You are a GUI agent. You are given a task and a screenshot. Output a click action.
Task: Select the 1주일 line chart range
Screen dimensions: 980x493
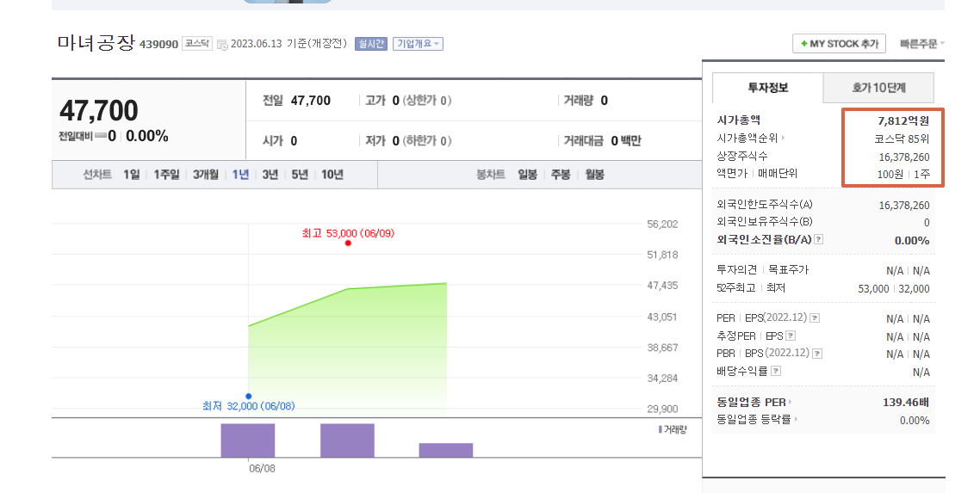point(166,175)
